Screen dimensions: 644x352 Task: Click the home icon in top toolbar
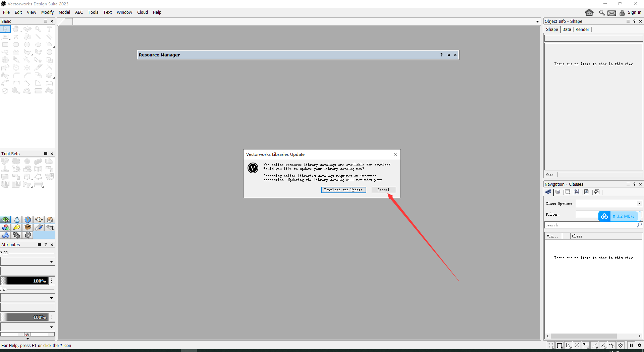tap(589, 12)
